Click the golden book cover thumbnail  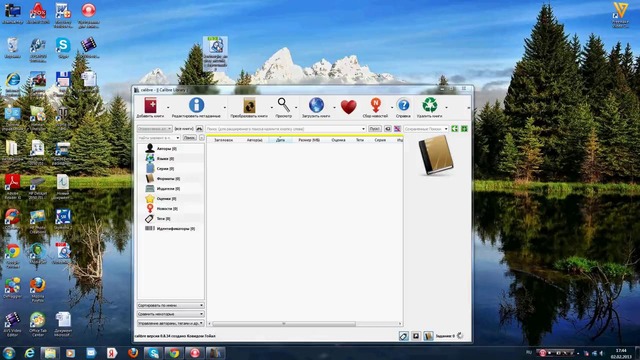coord(436,155)
